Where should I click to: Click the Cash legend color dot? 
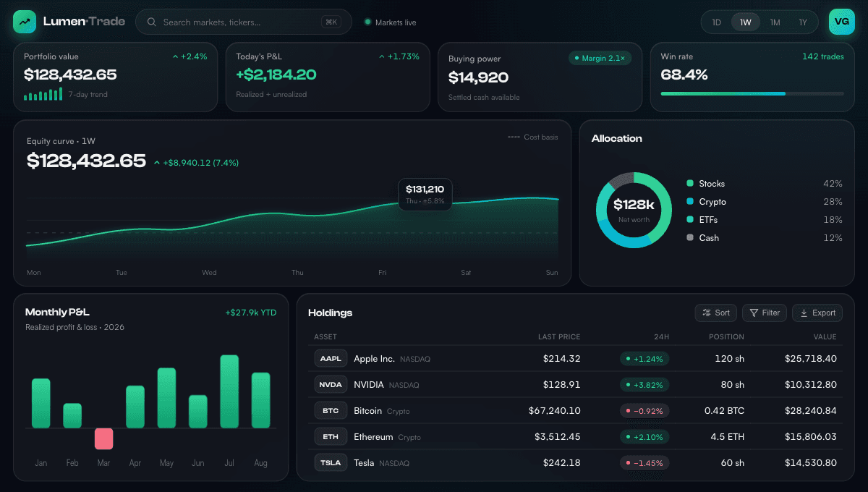[x=690, y=238]
